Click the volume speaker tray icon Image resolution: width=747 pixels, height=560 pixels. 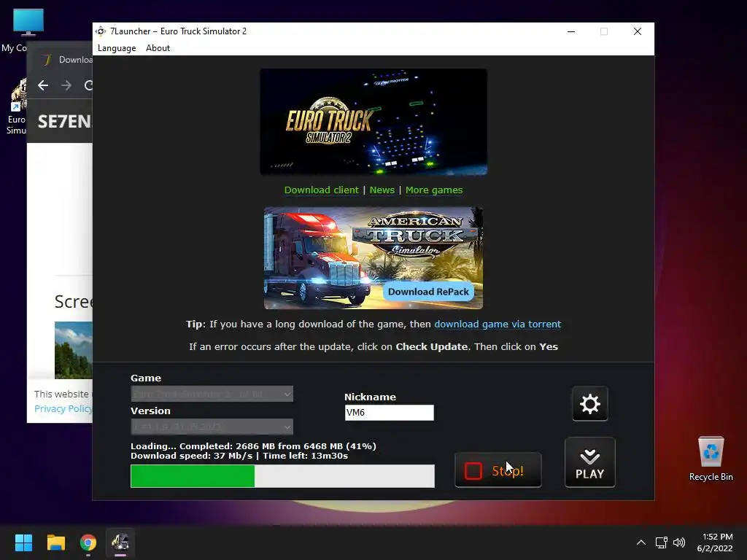[679, 542]
